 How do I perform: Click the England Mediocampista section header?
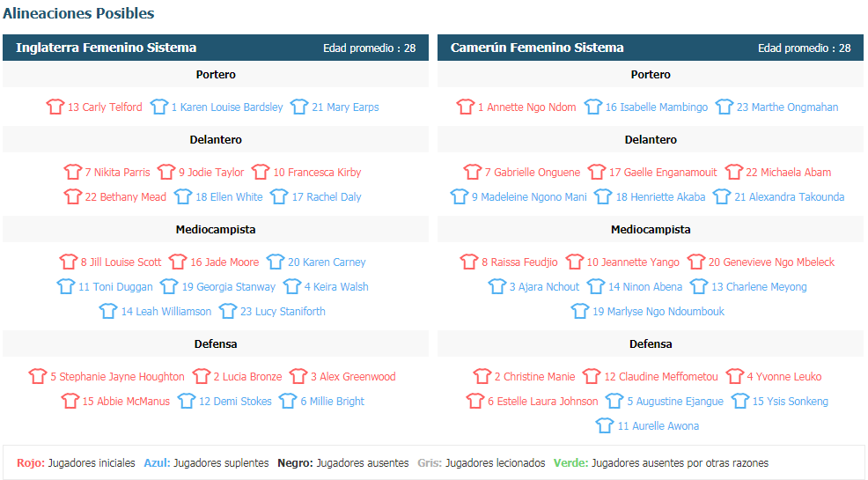click(216, 230)
